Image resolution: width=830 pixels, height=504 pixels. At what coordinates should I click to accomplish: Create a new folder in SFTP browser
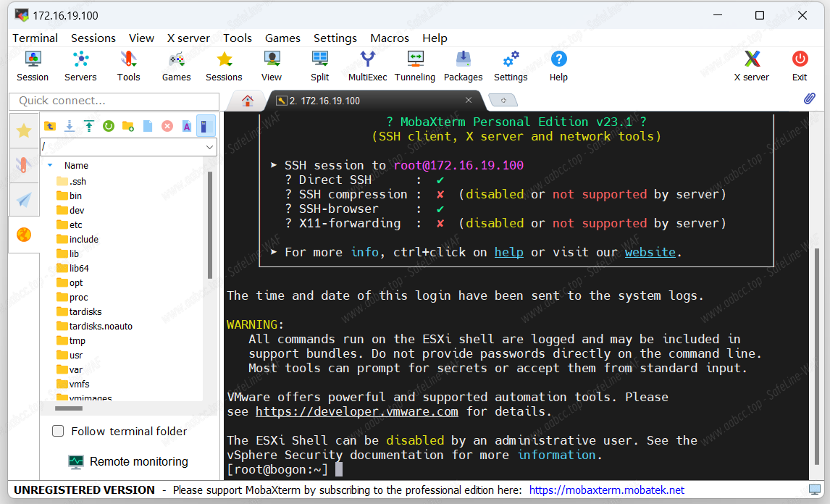coord(128,126)
